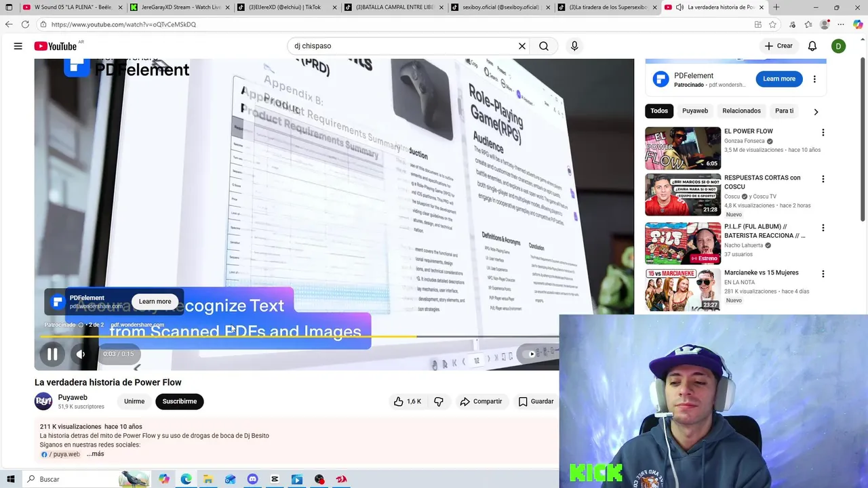The height and width of the screenshot is (488, 868).
Task: Click Learn more in the PDFelement sidebar ad
Action: pyautogui.click(x=779, y=79)
